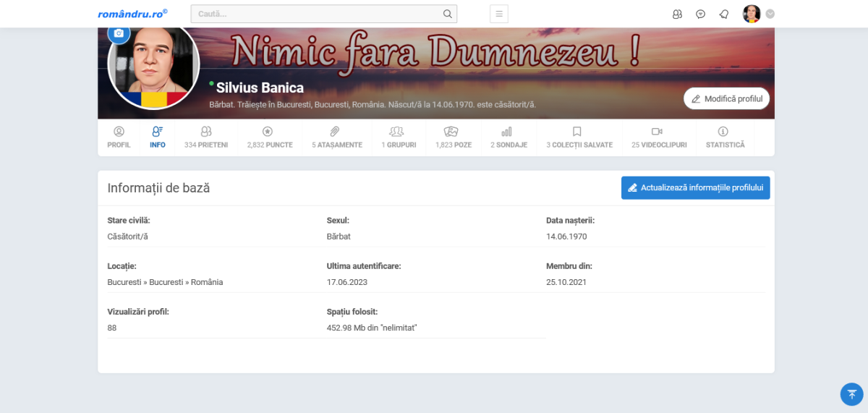The width and height of the screenshot is (868, 413).
Task: Click the romândru.ro logo
Action: pyautogui.click(x=132, y=14)
